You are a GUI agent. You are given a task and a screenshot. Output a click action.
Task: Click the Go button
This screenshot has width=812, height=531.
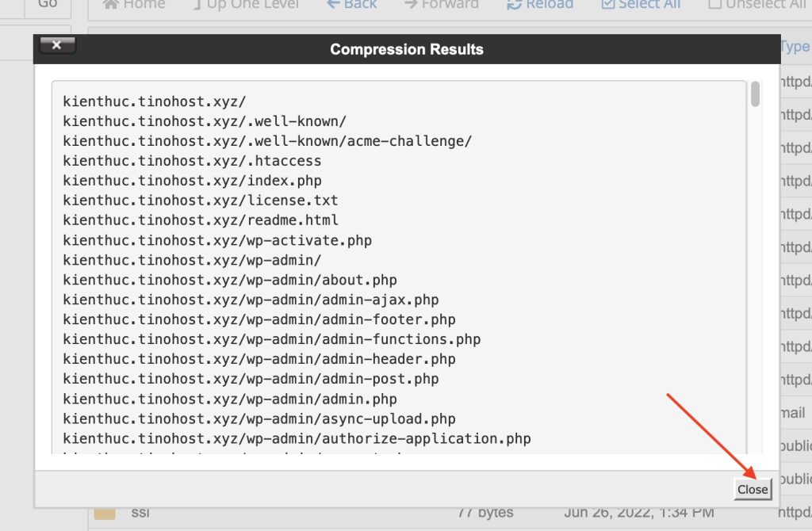pos(48,4)
